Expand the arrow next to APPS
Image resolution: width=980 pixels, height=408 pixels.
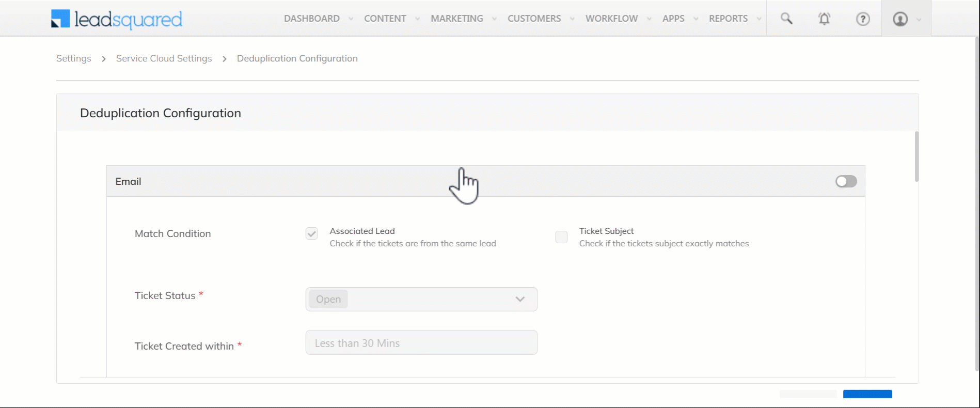696,19
